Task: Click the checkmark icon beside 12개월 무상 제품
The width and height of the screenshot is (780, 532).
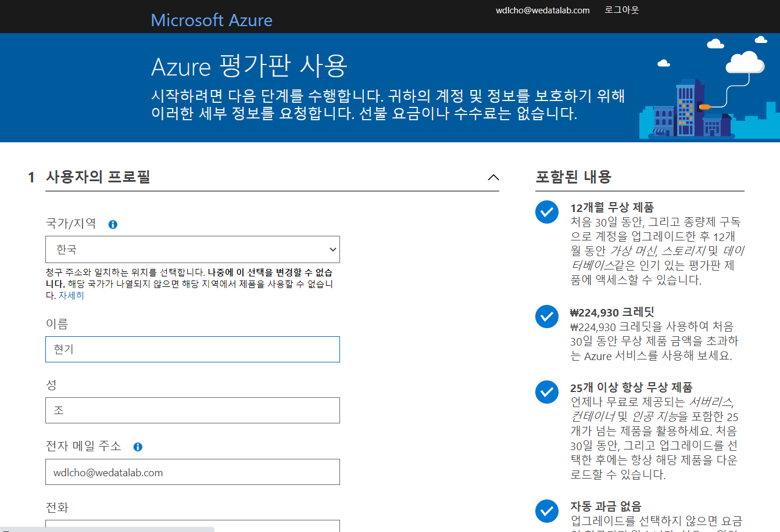Action: (547, 212)
